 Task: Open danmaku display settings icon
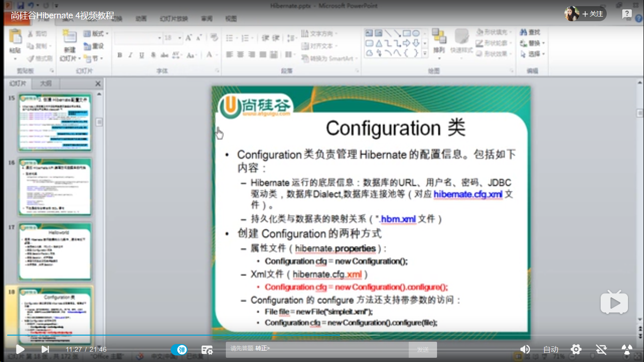[207, 349]
